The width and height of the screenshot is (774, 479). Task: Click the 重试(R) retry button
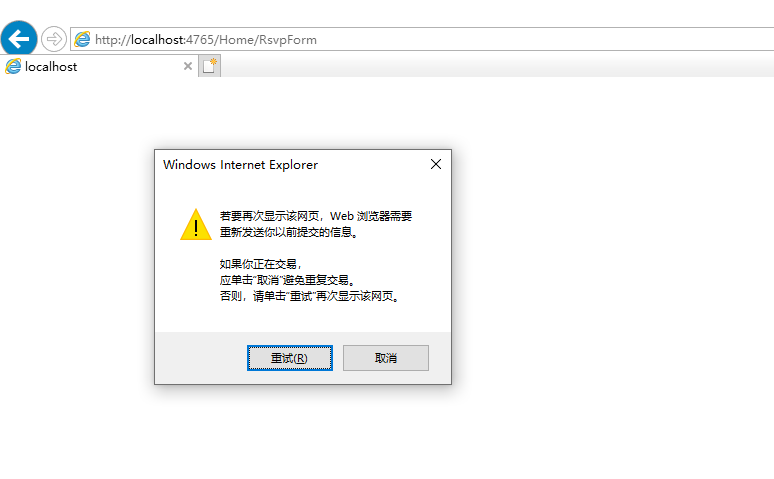pos(290,358)
